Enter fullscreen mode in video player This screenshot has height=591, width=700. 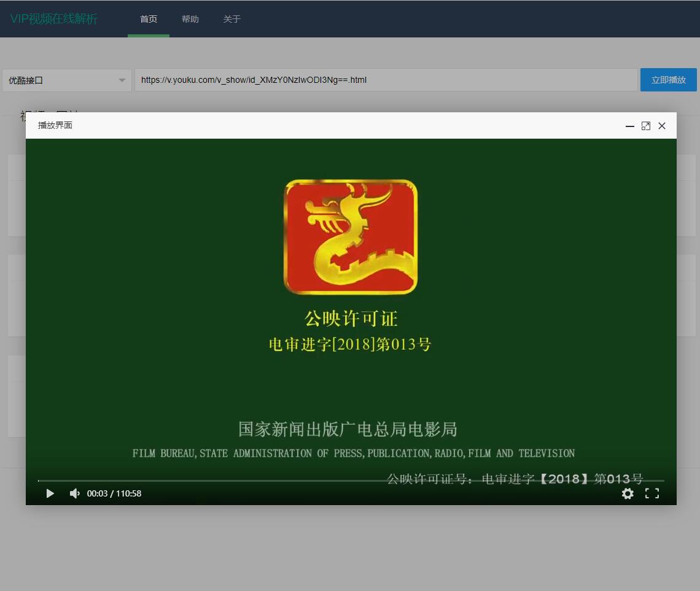pos(652,493)
